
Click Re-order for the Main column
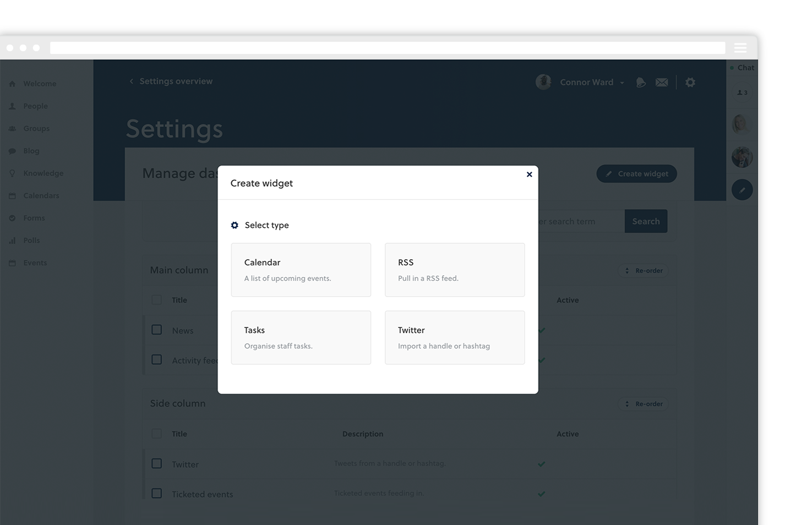click(x=643, y=271)
